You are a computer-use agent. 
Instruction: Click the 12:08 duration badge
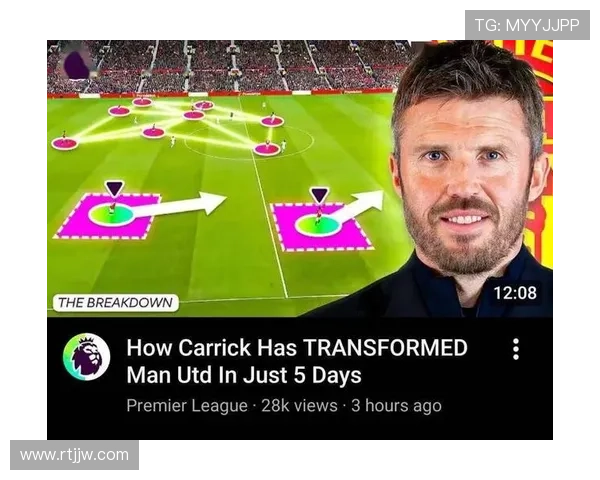[x=515, y=293]
